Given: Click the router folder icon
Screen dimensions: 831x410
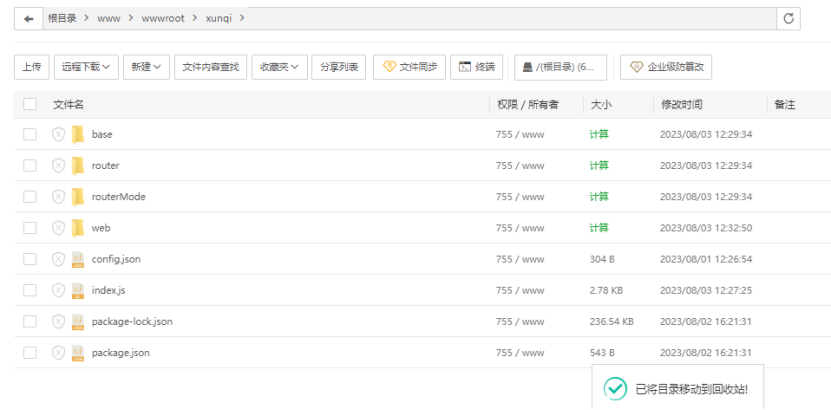Looking at the screenshot, I should pyautogui.click(x=77, y=165).
